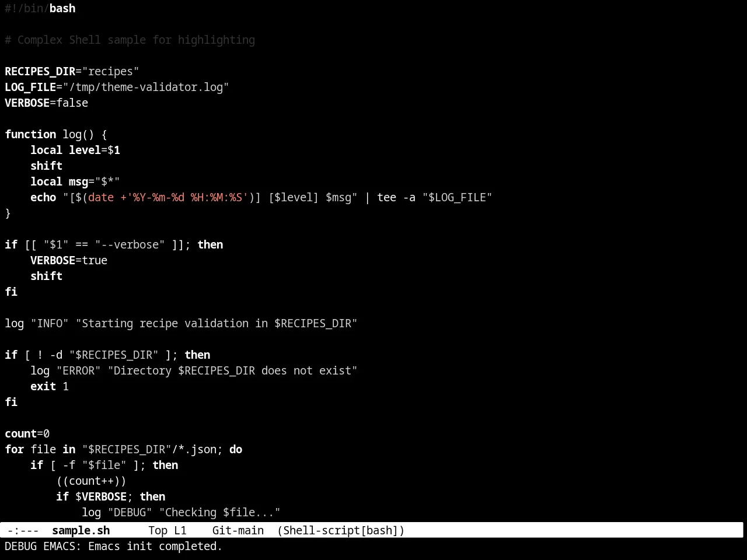Click the count=0 line

tap(27, 433)
